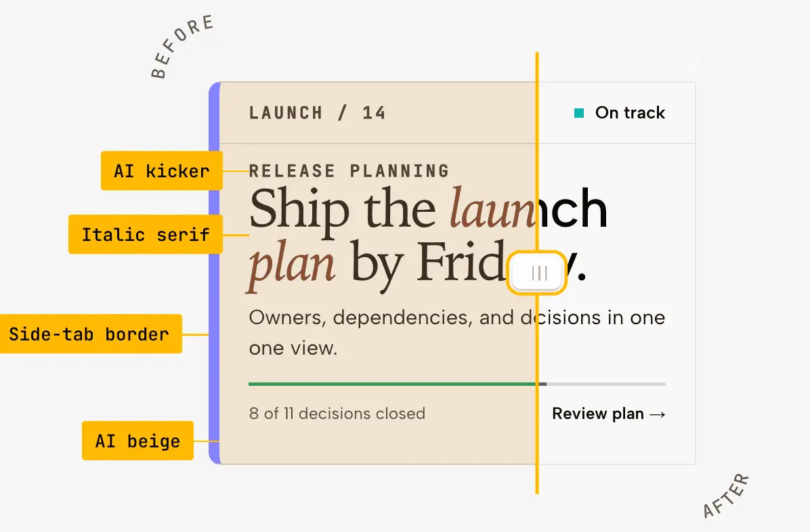Click the AI beige annotation tag
810x532 pixels.
138,441
